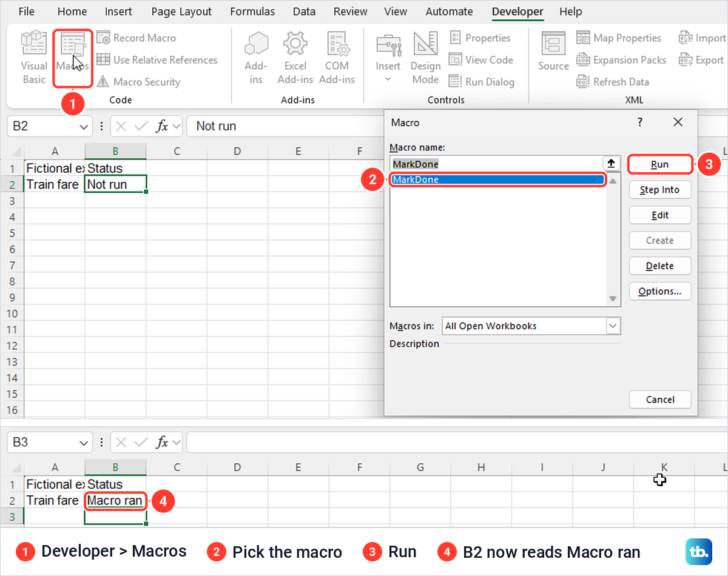Expand the Name Box dropdown showing B3
Image resolution: width=728 pixels, height=576 pixels.
click(84, 443)
